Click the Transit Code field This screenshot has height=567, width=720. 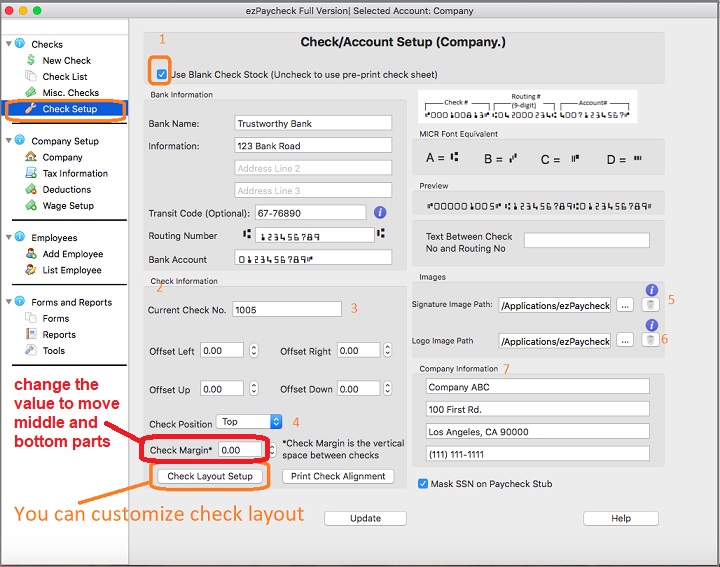[x=310, y=213]
